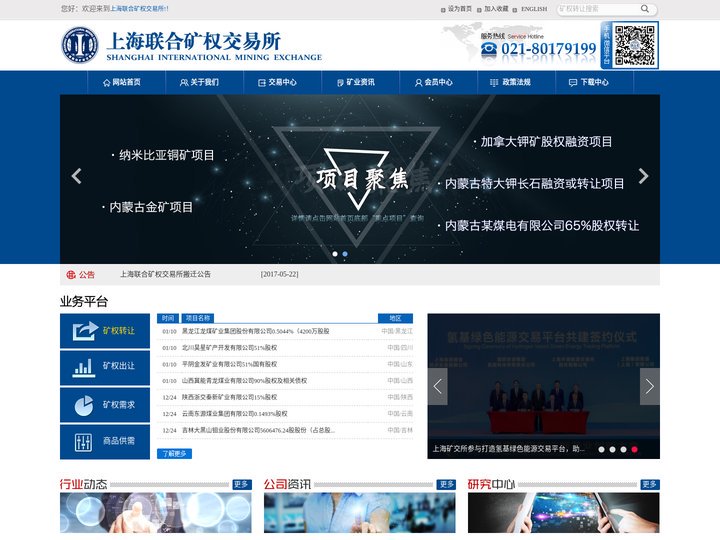The image size is (720, 540).
Task: Click 更多 next to 研究中心
Action: 650,484
